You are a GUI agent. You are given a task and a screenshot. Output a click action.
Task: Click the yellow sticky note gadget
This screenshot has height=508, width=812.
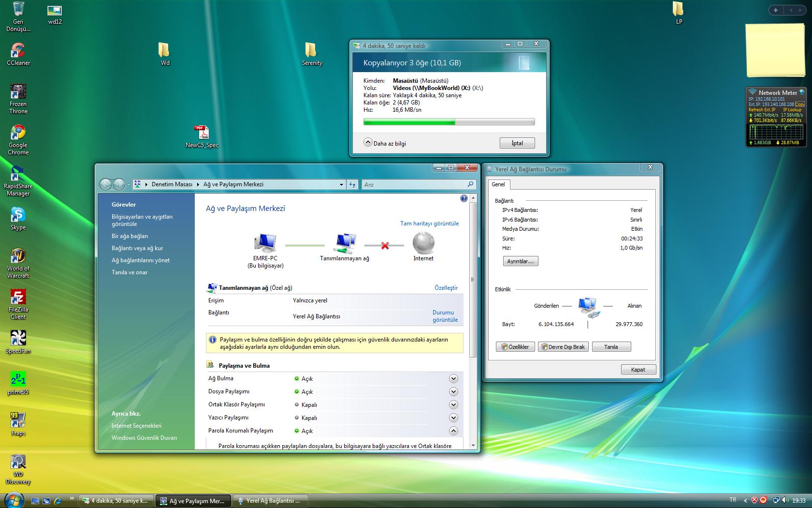pyautogui.click(x=776, y=50)
